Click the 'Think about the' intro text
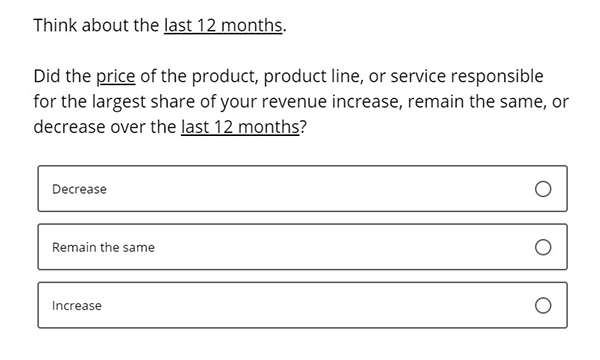Image resolution: width=600 pixels, height=360 pixels. [x=96, y=26]
